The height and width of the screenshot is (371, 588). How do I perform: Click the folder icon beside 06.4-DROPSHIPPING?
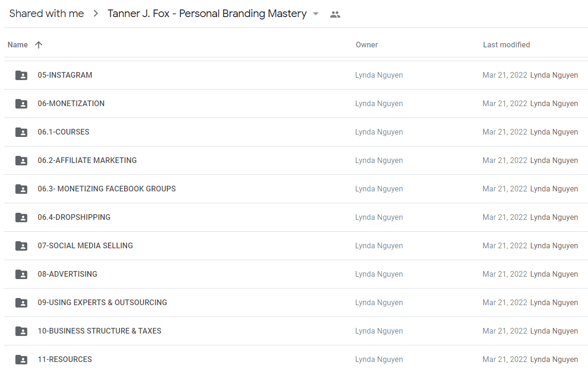pos(21,217)
